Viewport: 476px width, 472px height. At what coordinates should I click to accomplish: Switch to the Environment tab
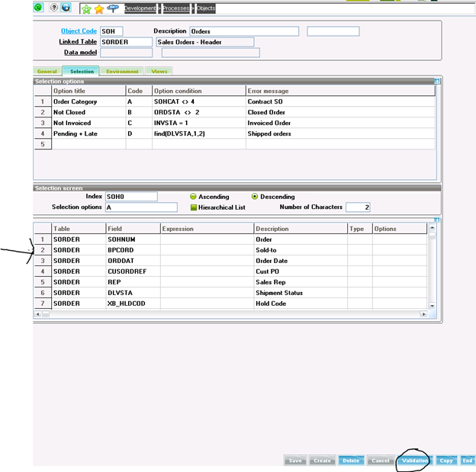click(x=122, y=71)
